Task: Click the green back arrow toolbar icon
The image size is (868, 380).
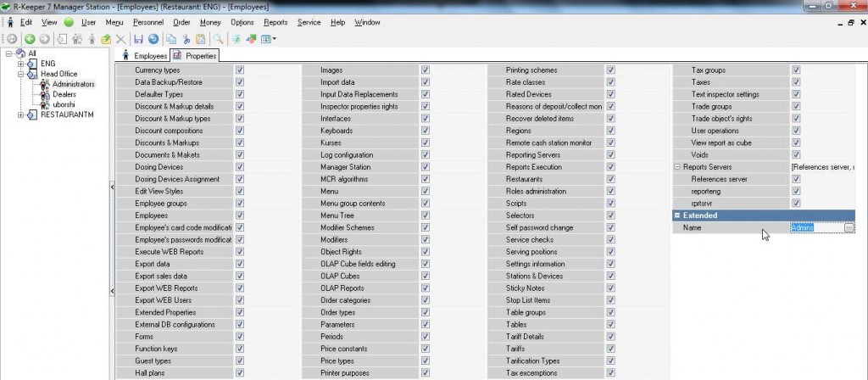Action: coord(30,39)
